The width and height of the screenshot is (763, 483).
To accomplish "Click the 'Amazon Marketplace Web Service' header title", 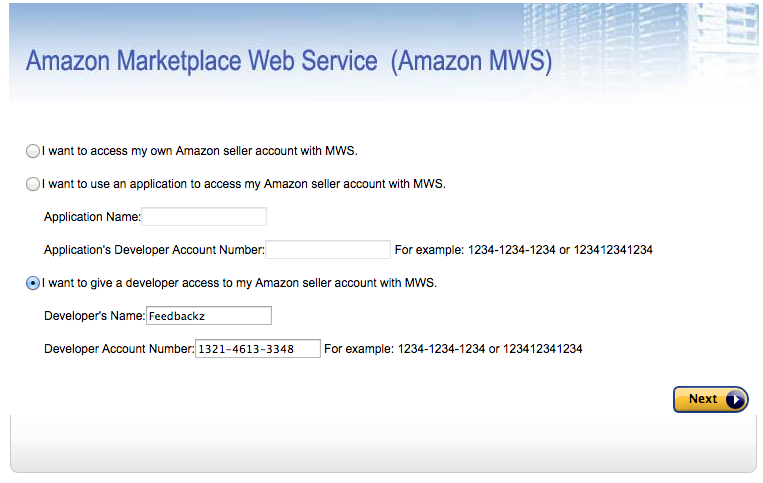I will coord(201,61).
